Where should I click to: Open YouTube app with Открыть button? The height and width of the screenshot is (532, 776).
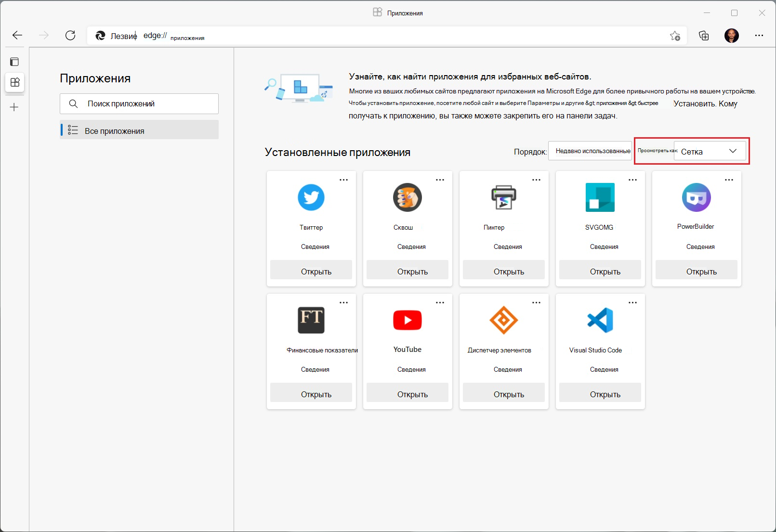pyautogui.click(x=408, y=393)
